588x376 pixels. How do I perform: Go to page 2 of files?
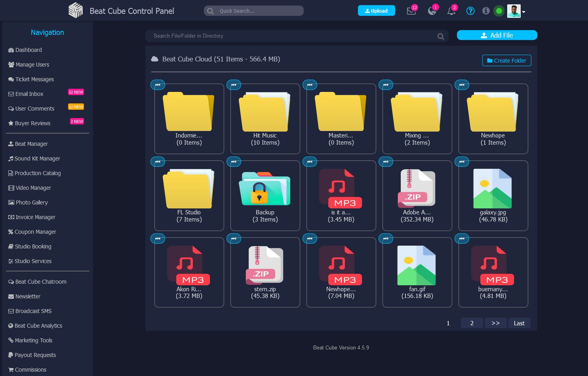click(472, 323)
